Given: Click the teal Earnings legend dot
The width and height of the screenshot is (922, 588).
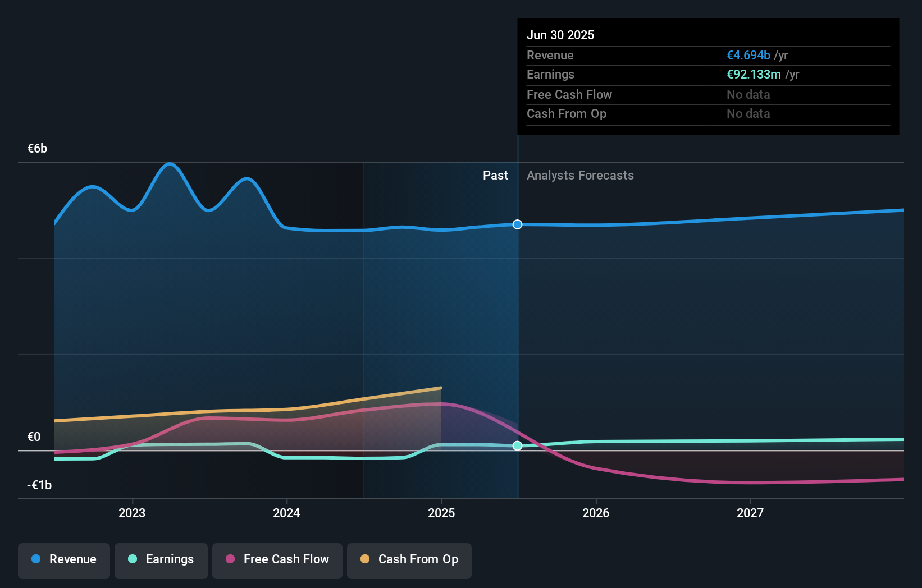Looking at the screenshot, I should pyautogui.click(x=133, y=559).
